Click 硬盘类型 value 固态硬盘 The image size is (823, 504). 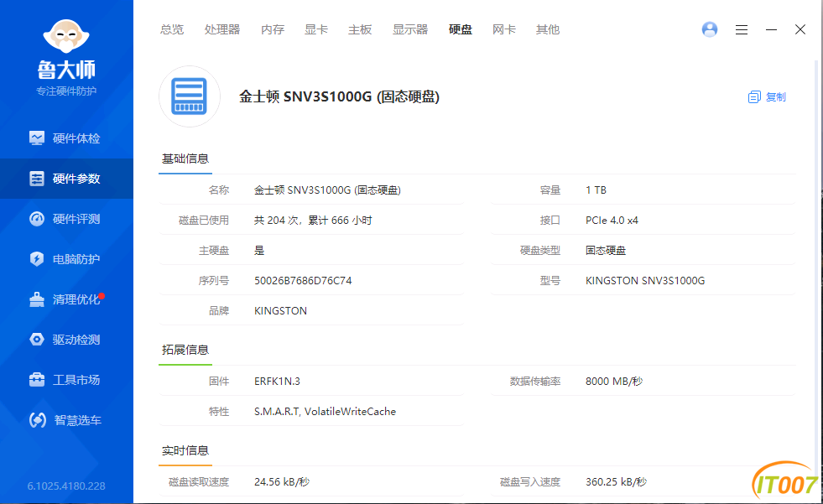pos(606,251)
